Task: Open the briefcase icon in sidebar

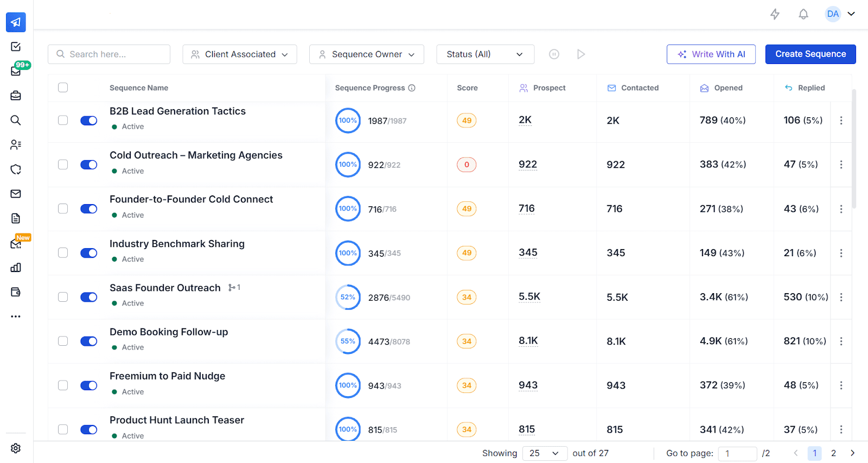Action: (x=16, y=96)
